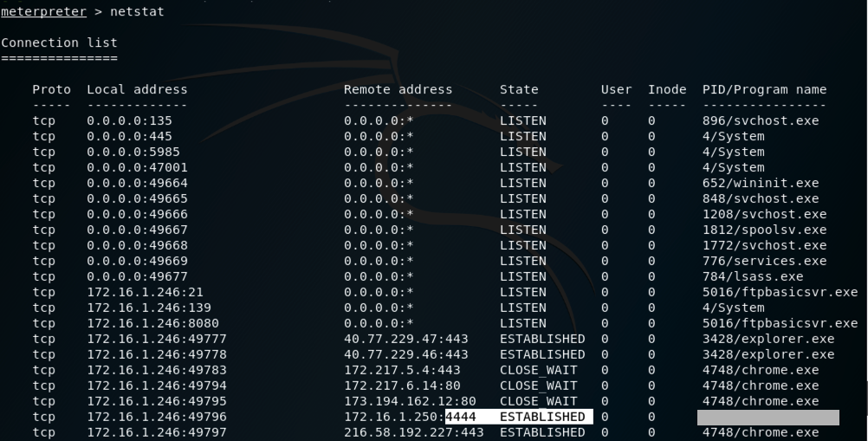The width and height of the screenshot is (868, 441).
Task: Click the 1772/svchost.exe program entry
Action: click(x=765, y=245)
